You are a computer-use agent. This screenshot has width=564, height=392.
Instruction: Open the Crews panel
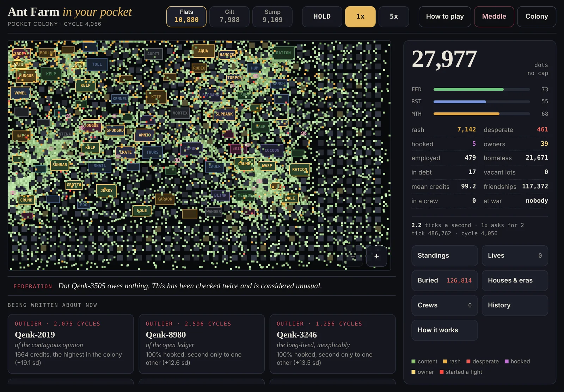tap(445, 305)
